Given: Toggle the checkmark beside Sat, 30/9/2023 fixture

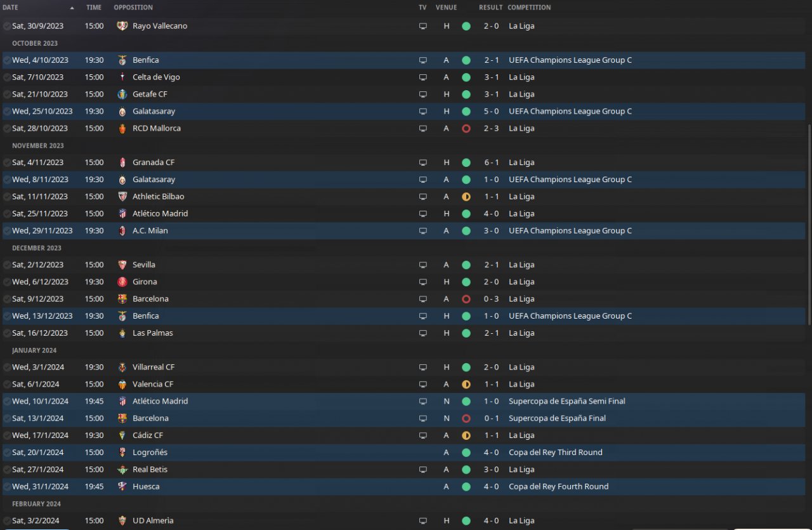Looking at the screenshot, I should click(6, 27).
